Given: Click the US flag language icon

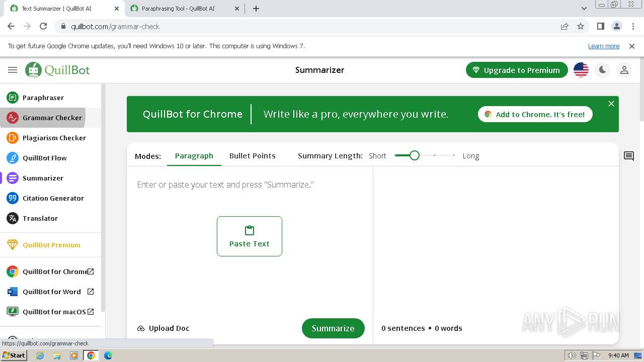Looking at the screenshot, I should click(581, 70).
